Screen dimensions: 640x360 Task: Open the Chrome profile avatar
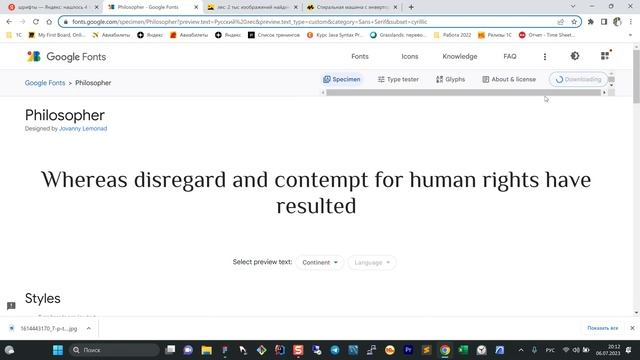[x=617, y=22]
